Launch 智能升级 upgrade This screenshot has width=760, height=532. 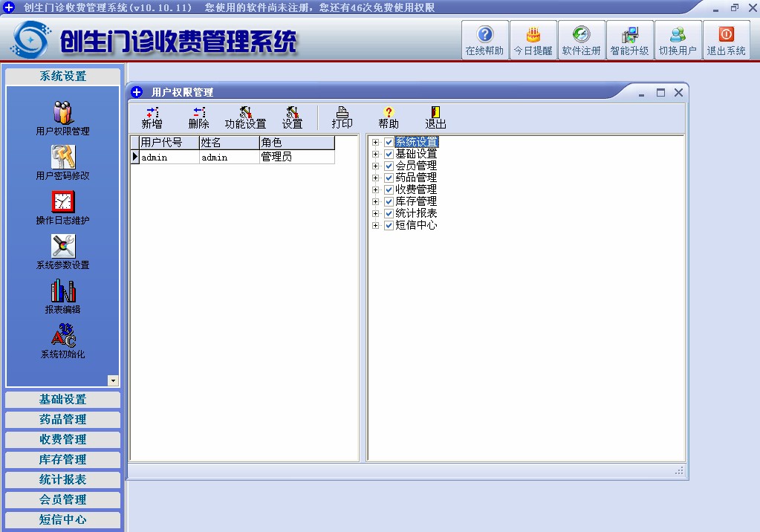click(x=629, y=40)
